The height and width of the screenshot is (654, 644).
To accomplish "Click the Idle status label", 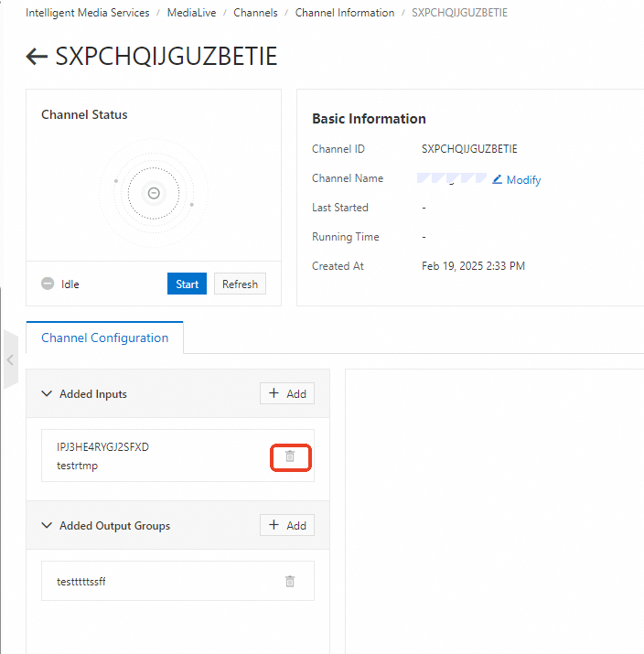I will (70, 284).
